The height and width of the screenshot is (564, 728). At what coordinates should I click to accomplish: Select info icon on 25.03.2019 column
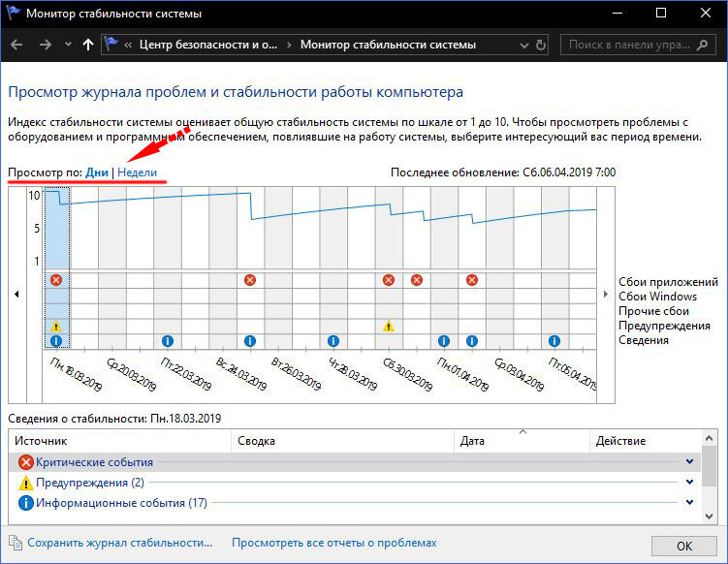pyautogui.click(x=250, y=341)
